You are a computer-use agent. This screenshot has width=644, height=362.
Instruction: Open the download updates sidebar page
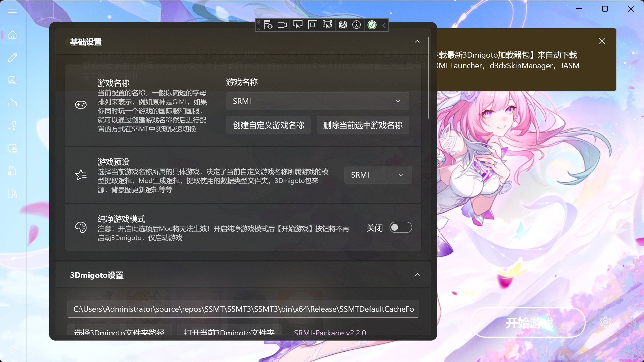(12, 125)
